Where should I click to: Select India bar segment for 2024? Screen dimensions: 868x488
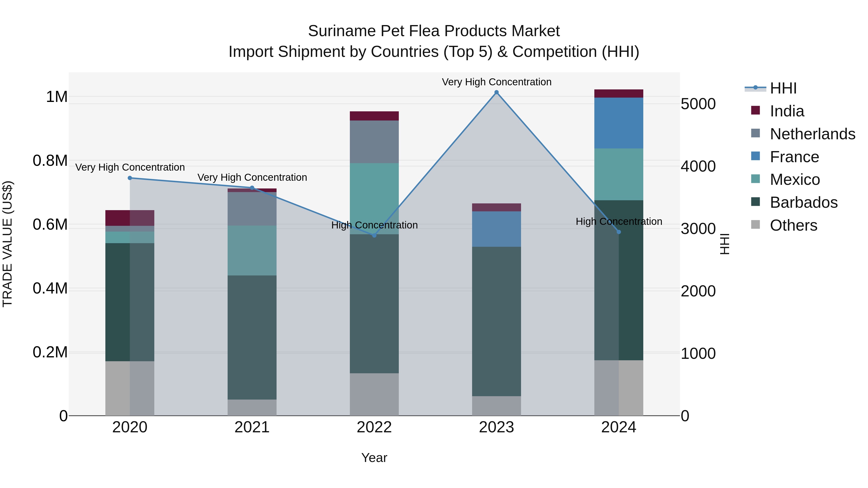(619, 94)
